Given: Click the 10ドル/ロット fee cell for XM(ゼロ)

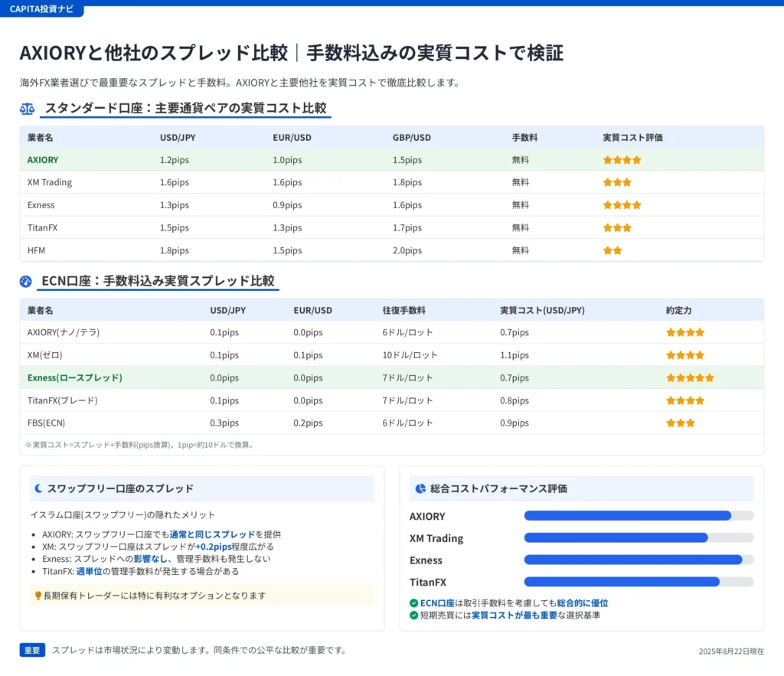Looking at the screenshot, I should (410, 355).
